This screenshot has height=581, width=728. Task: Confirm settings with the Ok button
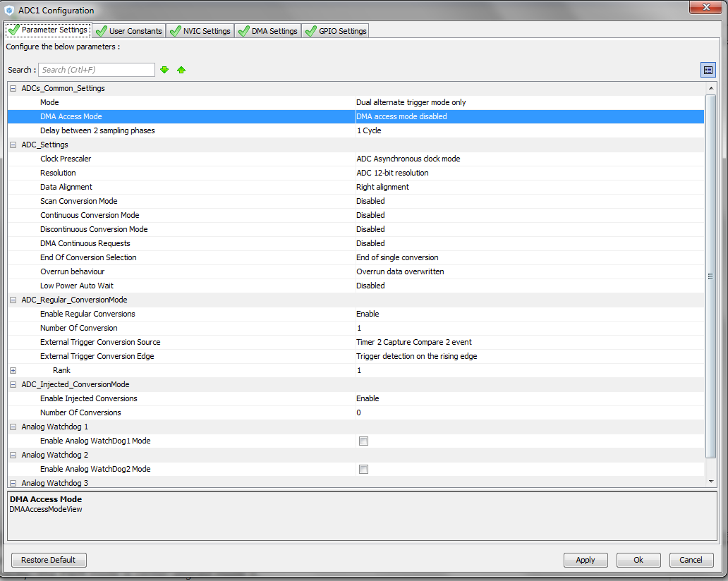point(638,559)
